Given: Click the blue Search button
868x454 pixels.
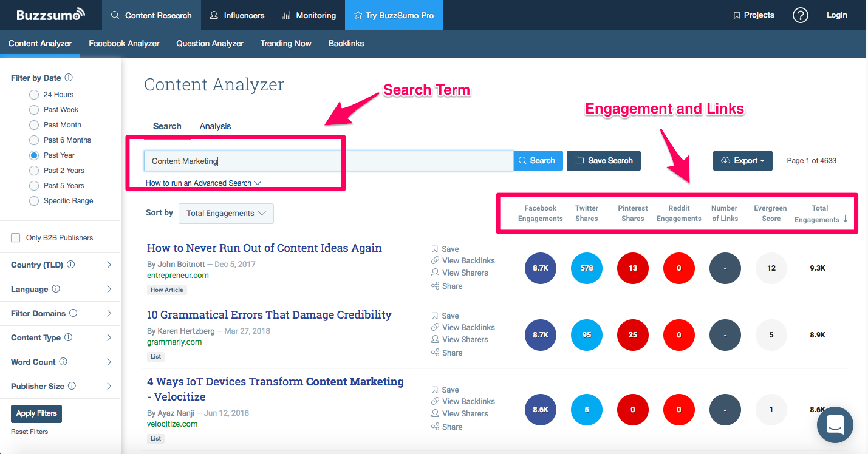Looking at the screenshot, I should pyautogui.click(x=538, y=161).
